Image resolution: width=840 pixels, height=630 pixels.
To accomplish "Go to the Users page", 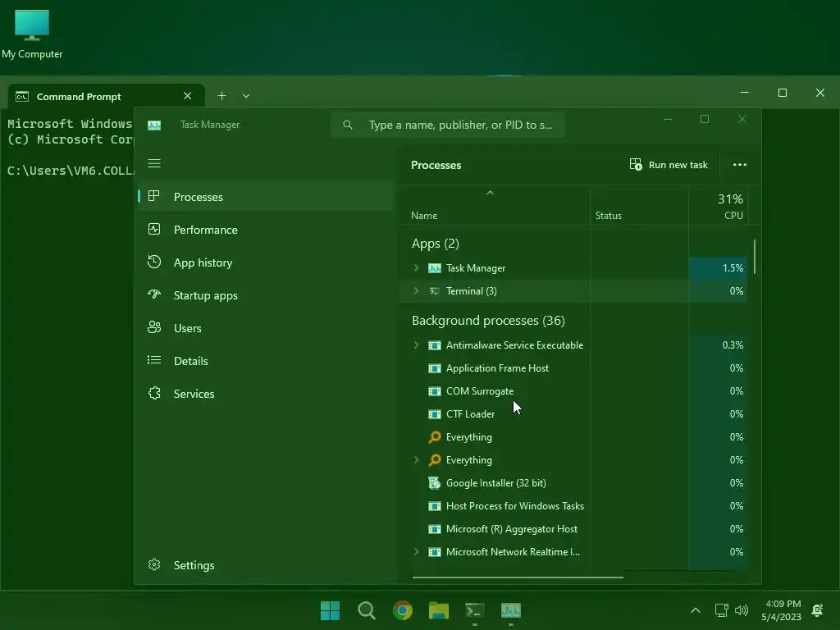I will (267, 328).
